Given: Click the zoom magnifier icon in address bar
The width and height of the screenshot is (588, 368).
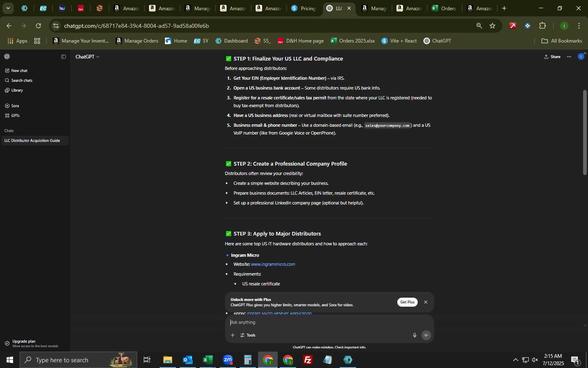Looking at the screenshot, I should [479, 26].
